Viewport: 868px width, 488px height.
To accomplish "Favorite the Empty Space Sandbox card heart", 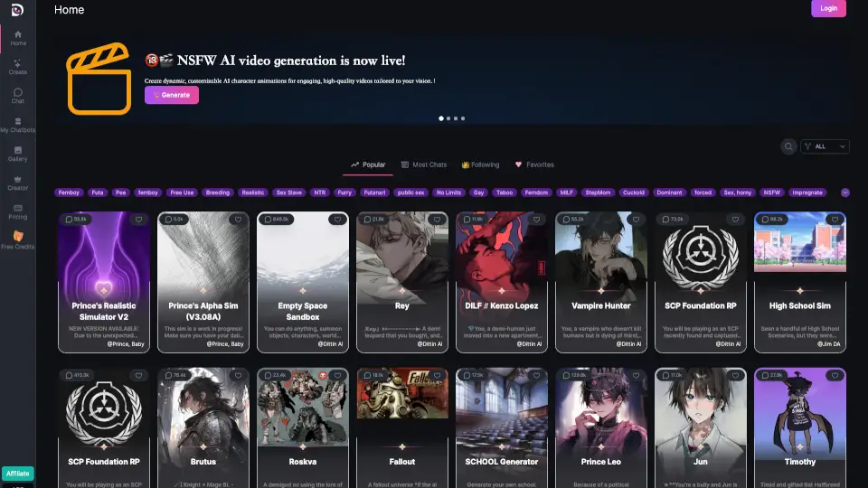I will pos(337,220).
